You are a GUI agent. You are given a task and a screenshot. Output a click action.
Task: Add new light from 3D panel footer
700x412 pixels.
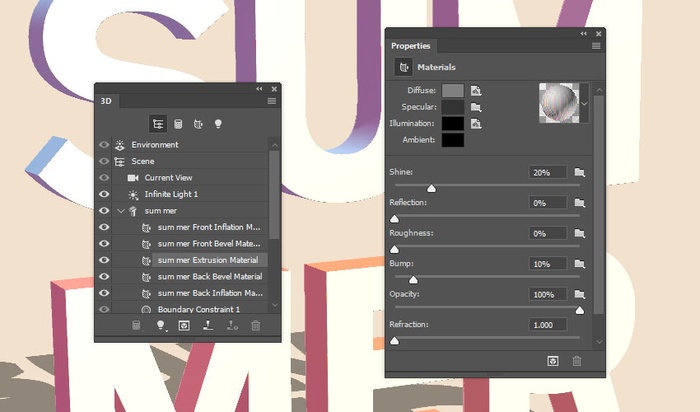(160, 326)
